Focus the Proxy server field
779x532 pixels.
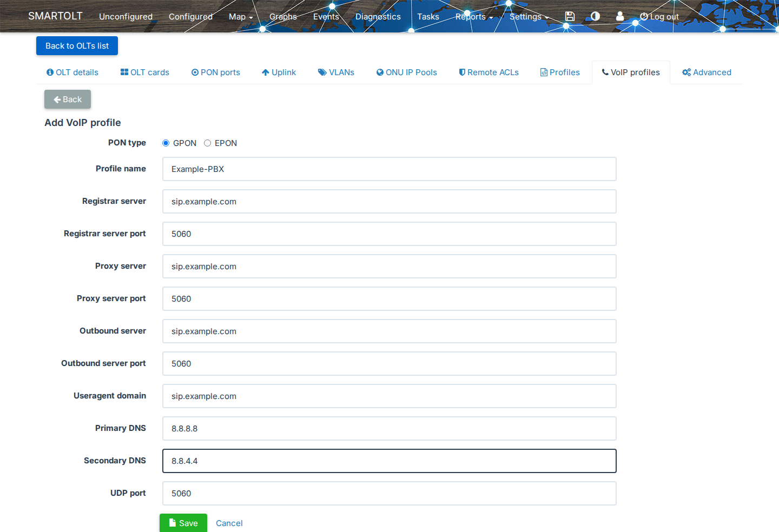click(x=389, y=267)
